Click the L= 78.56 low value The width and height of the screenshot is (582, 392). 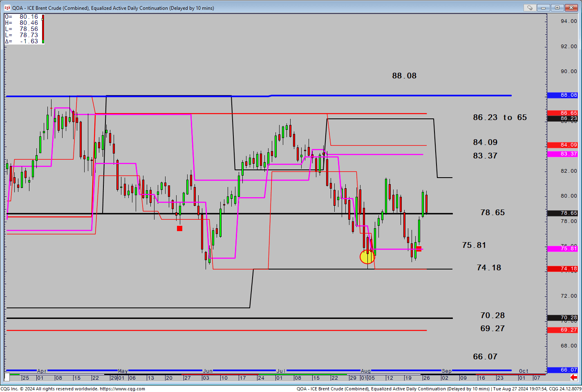coord(22,29)
